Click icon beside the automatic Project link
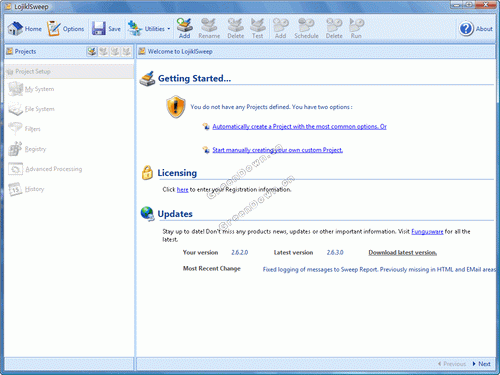Screen dimensions: 500x375 206,126
